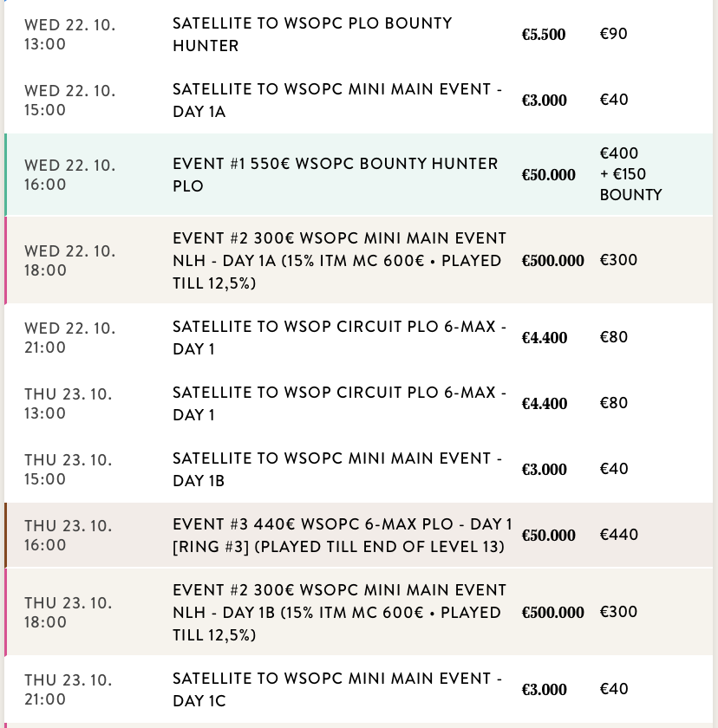Click Satellite to WSOPC Mini Main Event Day 1A

[336, 101]
